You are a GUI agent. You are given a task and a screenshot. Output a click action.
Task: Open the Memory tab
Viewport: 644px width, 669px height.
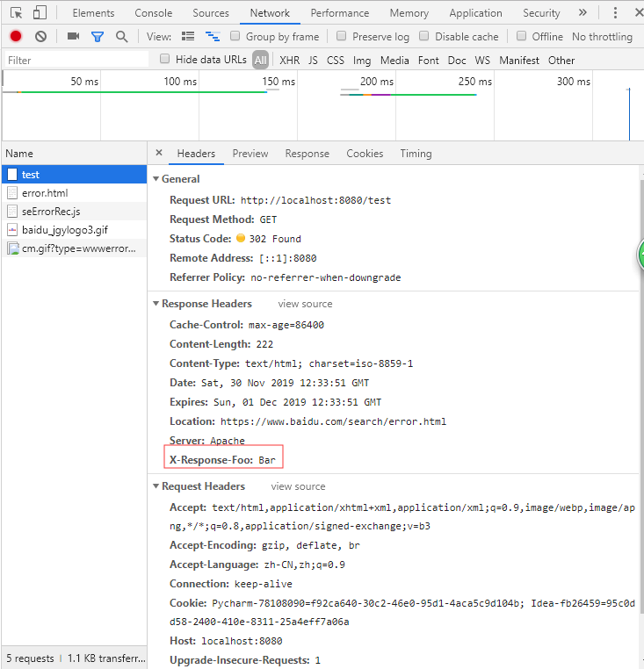409,13
